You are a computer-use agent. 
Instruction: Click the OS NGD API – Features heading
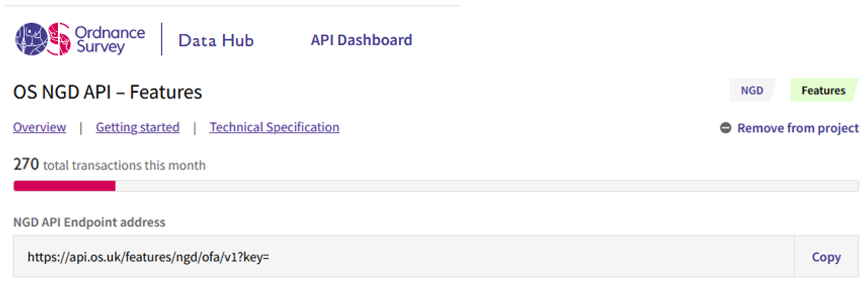pyautogui.click(x=108, y=92)
